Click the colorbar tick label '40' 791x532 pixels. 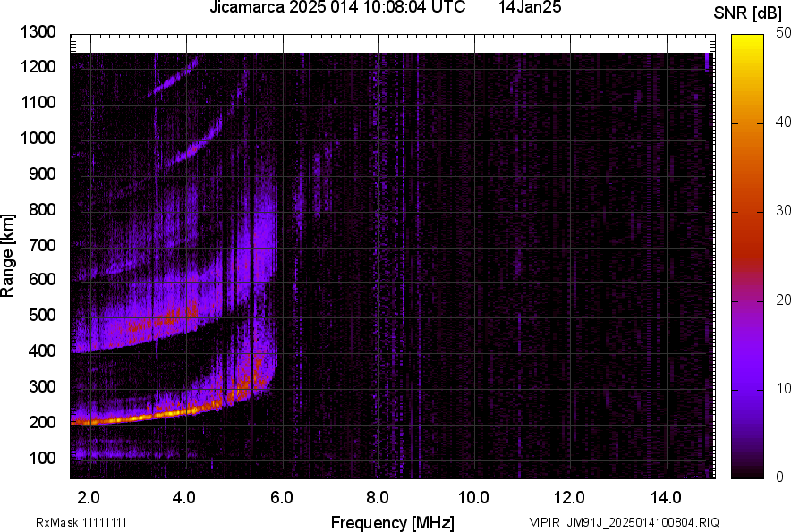(783, 122)
